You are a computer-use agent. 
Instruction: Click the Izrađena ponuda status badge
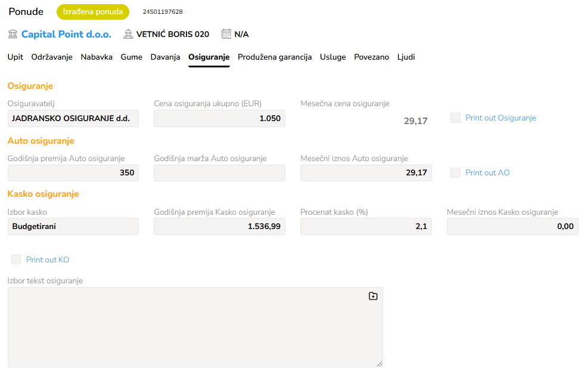[93, 12]
